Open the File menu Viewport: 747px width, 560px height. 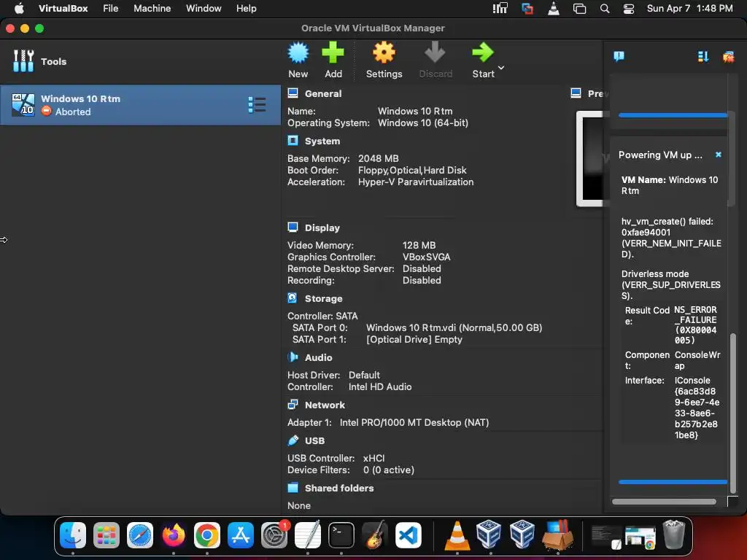[x=111, y=8]
